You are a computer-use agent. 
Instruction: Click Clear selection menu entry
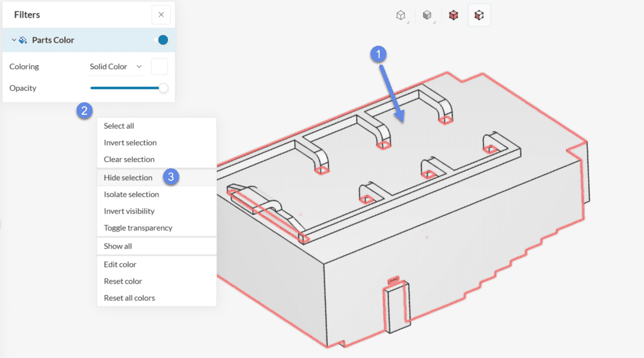129,160
